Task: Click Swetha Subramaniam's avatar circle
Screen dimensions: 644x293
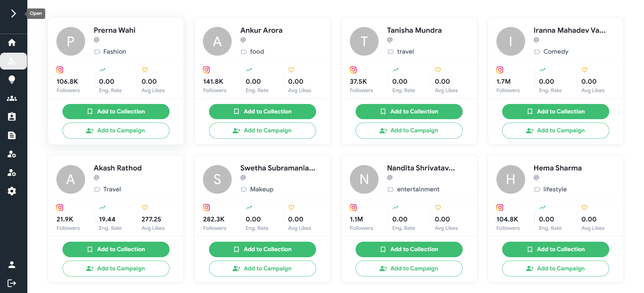Action: [217, 179]
